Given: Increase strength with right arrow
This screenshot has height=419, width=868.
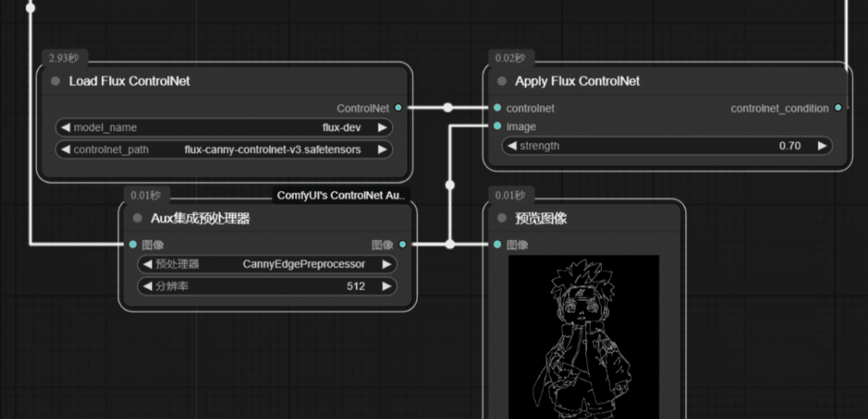Looking at the screenshot, I should click(x=822, y=146).
